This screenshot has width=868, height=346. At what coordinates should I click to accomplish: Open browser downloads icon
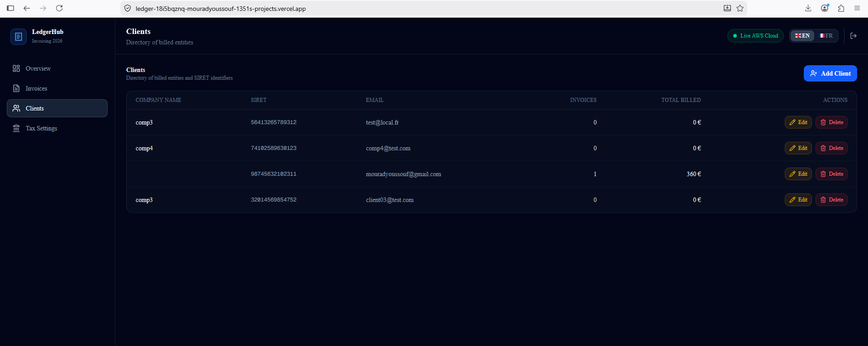click(x=808, y=8)
